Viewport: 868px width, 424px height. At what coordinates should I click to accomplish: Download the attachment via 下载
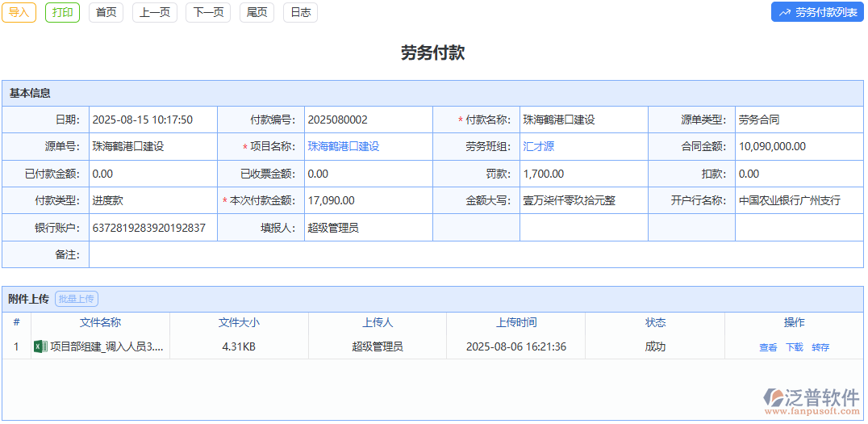click(x=795, y=347)
